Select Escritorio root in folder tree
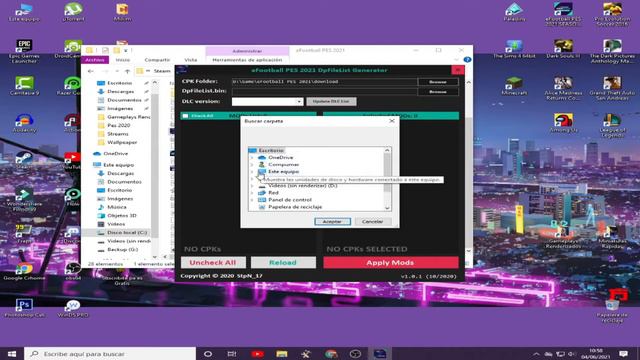The image size is (640, 360). 271,150
